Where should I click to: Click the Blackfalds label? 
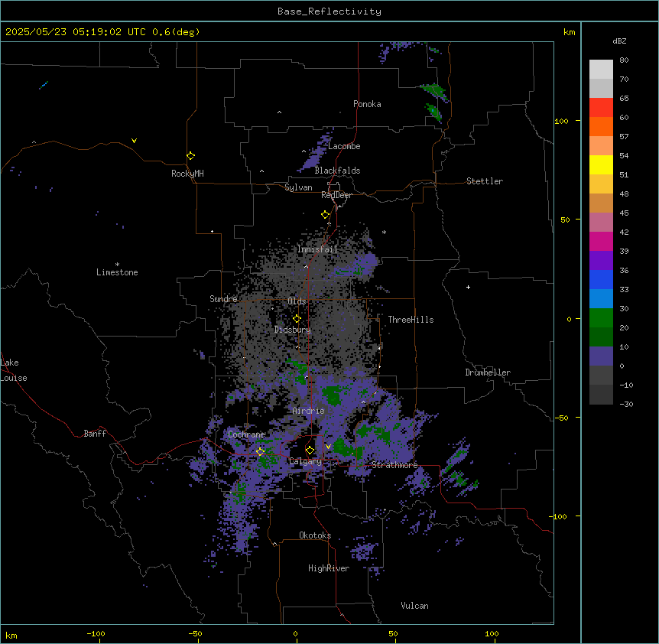337,171
